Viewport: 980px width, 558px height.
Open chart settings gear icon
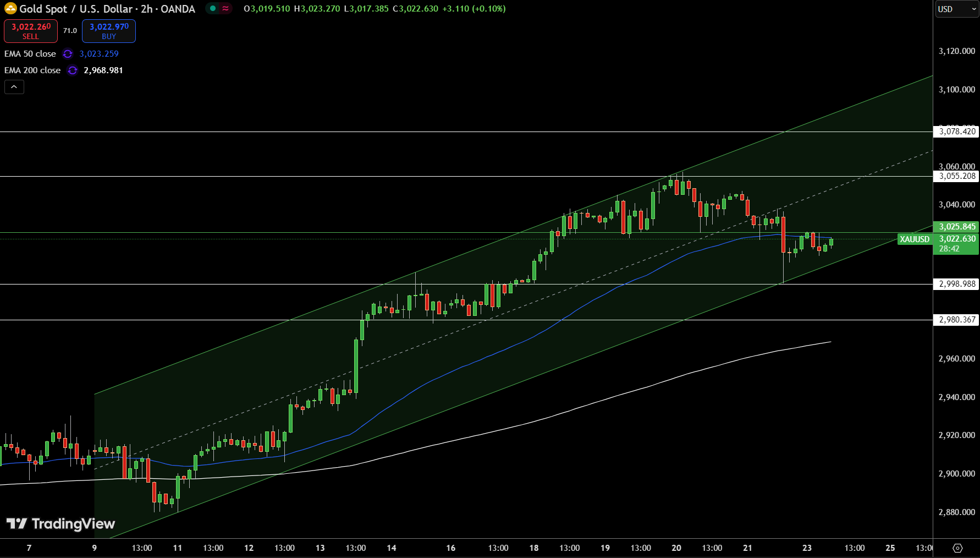[x=957, y=548]
